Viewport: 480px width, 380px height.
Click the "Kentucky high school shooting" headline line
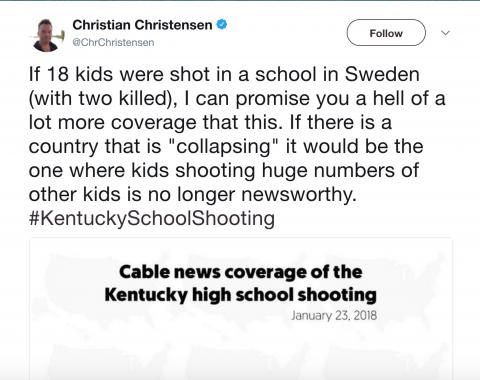click(240, 295)
